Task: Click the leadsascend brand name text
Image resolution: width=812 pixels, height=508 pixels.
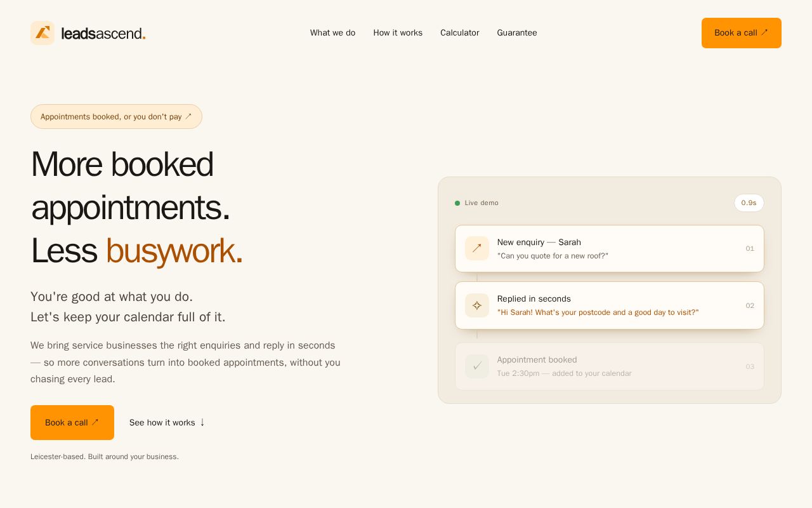Action: pos(103,34)
